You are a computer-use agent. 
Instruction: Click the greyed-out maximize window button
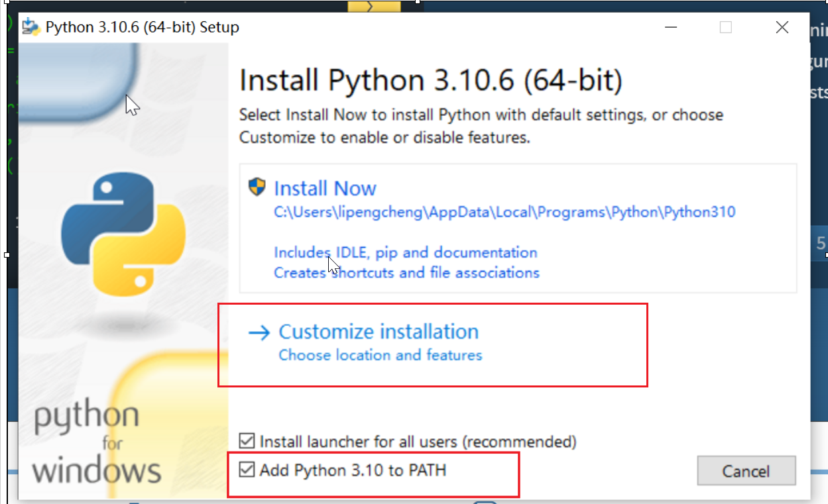click(726, 27)
